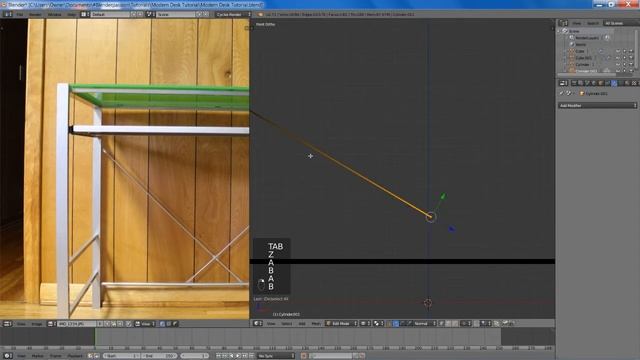The image size is (640, 360).
Task: Toggle visibility eye for Cube in outliner
Action: coord(618,51)
